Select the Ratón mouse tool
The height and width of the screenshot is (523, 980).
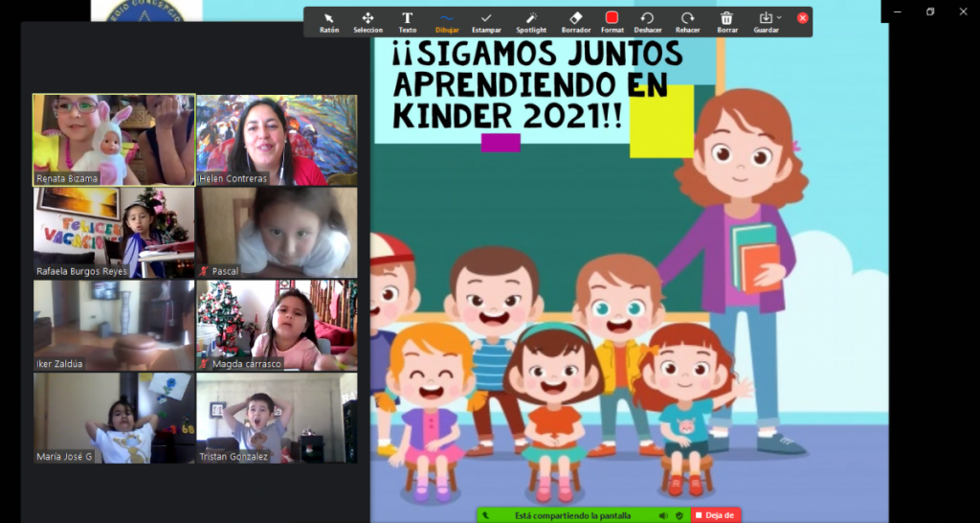click(x=328, y=22)
